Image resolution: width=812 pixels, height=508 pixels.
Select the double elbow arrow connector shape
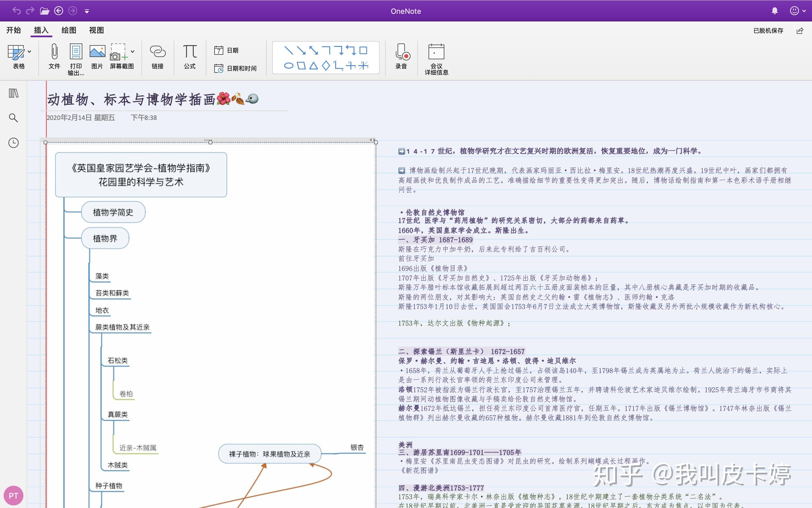tap(351, 51)
